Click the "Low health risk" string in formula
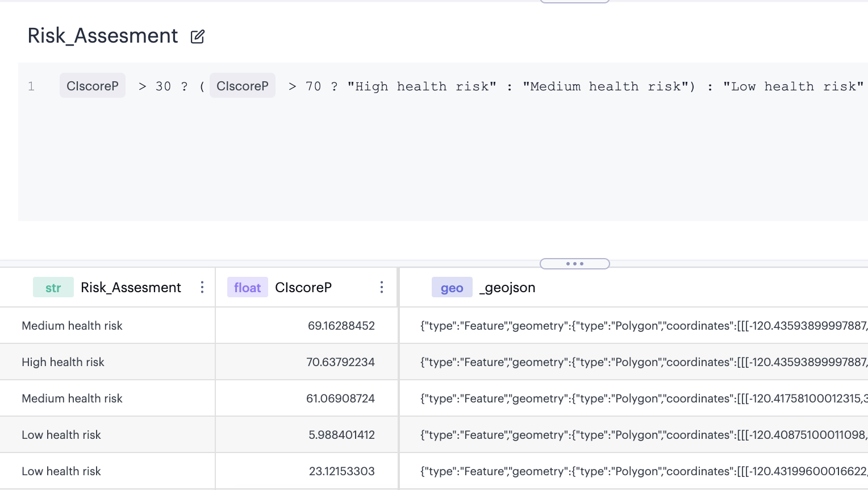Viewport: 868px width, 490px height. pyautogui.click(x=794, y=86)
